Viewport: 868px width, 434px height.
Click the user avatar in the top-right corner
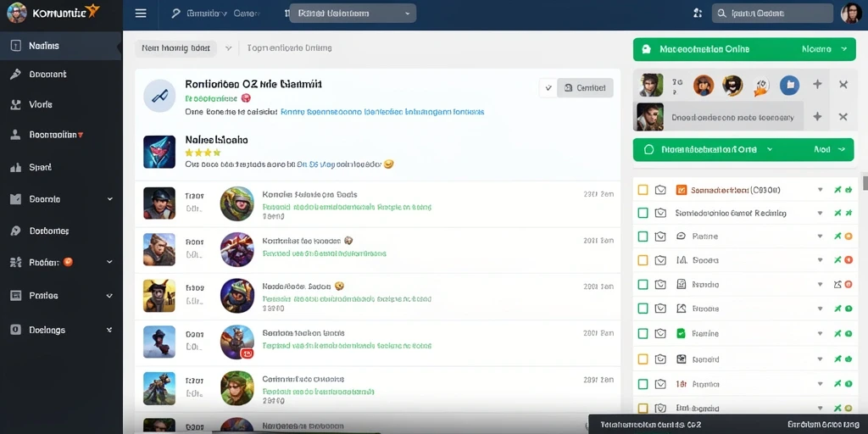coord(851,14)
